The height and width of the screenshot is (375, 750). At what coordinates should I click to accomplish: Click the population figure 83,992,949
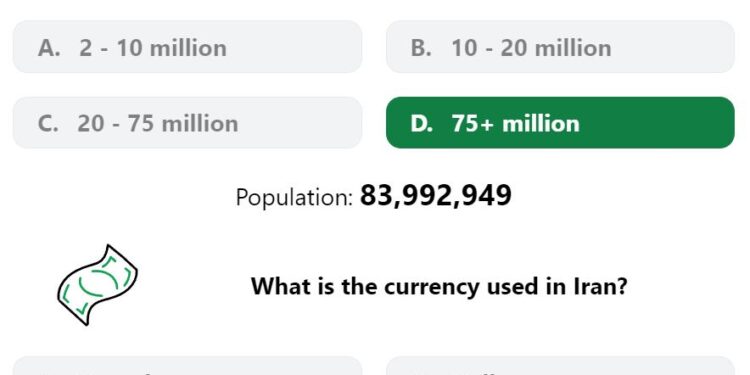pos(436,196)
